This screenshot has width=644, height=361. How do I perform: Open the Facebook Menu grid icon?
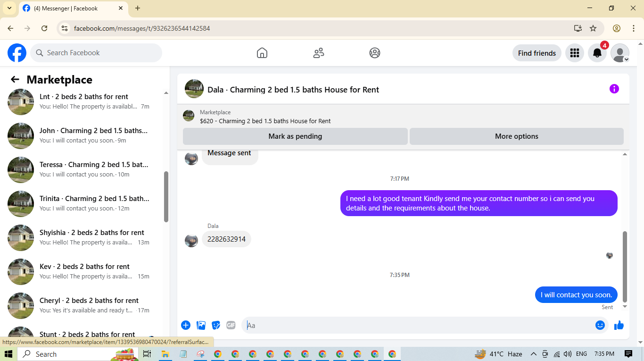[x=574, y=53]
